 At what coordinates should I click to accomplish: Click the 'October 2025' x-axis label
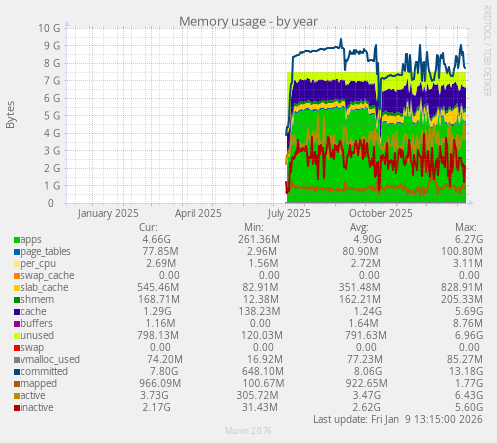(381, 213)
